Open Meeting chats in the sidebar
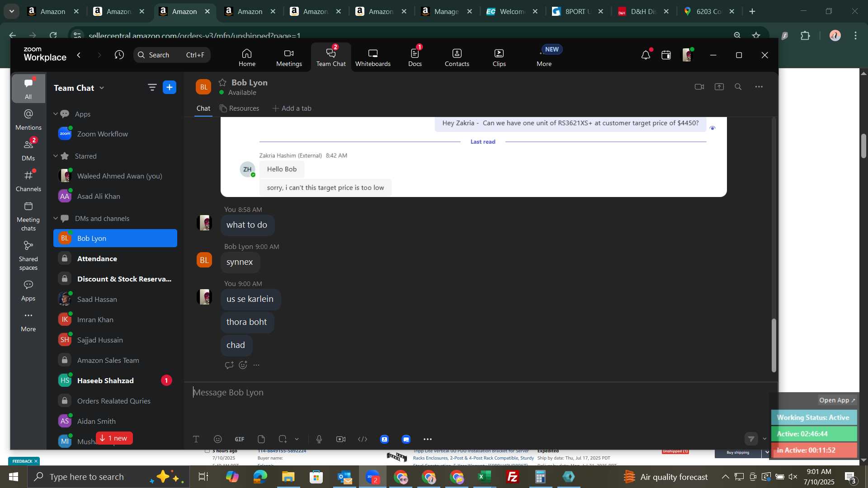 [28, 216]
